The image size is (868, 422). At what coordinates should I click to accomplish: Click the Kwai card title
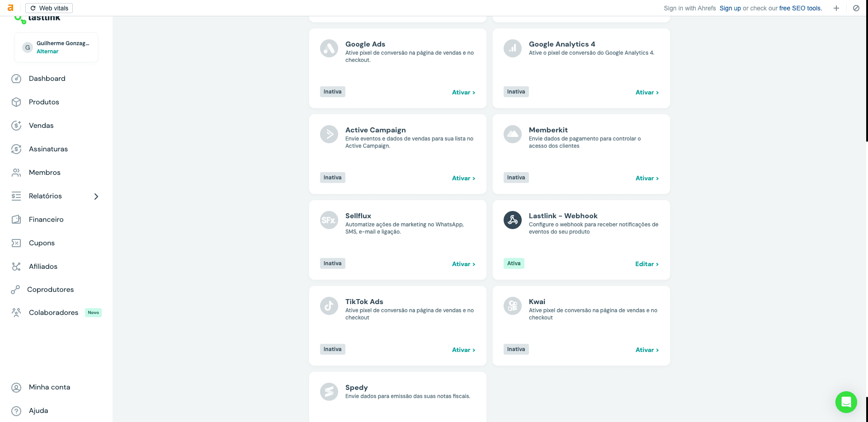537,302
